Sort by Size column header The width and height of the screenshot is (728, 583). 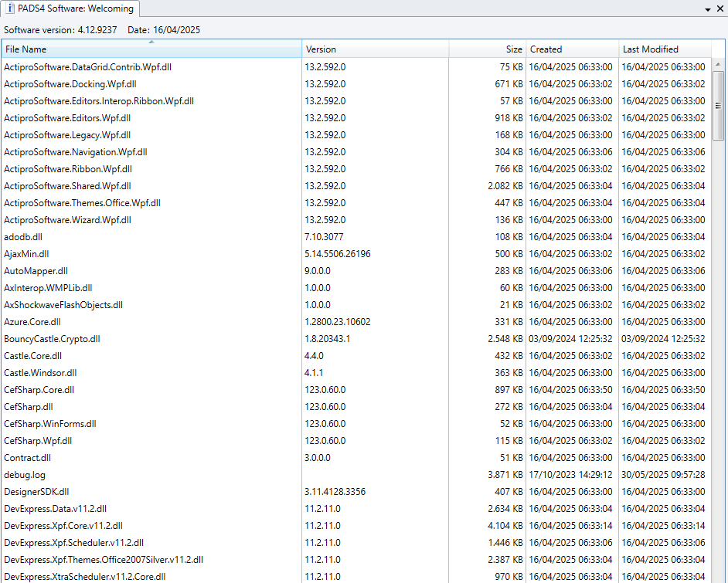click(x=487, y=49)
